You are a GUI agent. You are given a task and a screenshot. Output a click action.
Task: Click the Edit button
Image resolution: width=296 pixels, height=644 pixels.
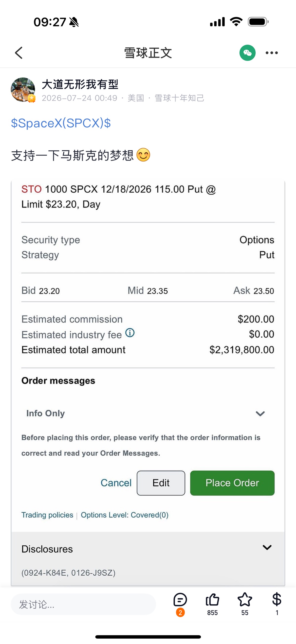[x=161, y=483]
